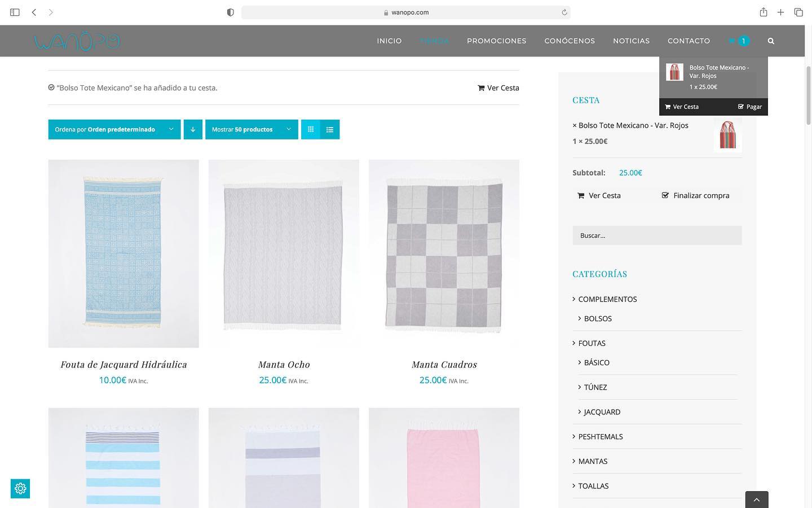The image size is (812, 508).
Task: Click the header cart icon with count 1
Action: tap(739, 41)
